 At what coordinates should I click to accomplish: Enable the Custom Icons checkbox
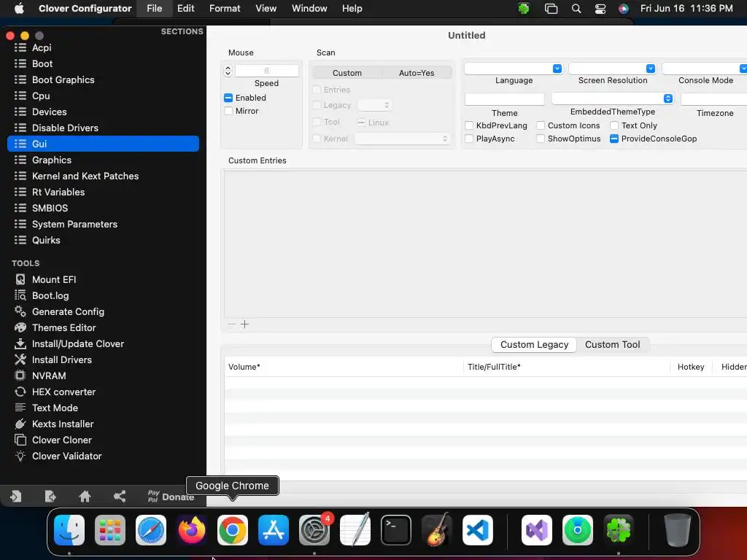(x=541, y=125)
